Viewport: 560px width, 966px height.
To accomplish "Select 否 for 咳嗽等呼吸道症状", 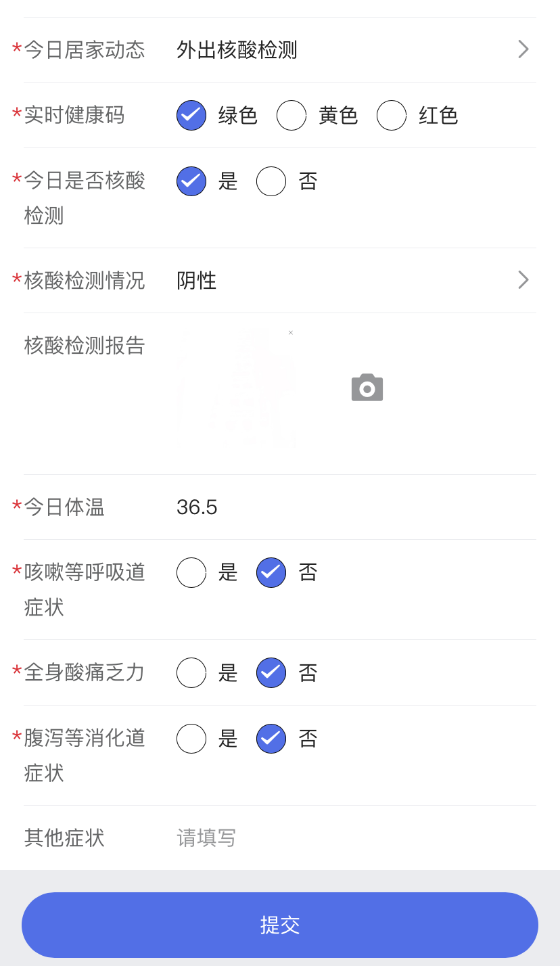I will (271, 572).
